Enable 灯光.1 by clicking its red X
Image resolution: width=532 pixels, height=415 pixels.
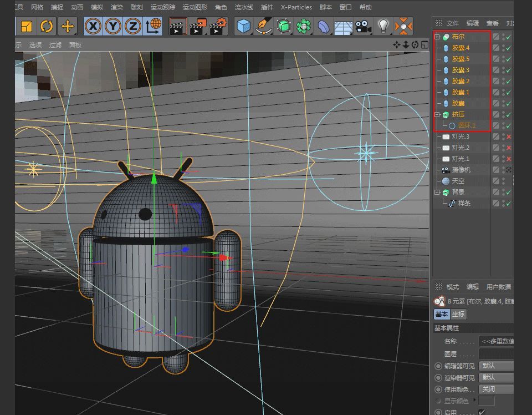pos(509,159)
